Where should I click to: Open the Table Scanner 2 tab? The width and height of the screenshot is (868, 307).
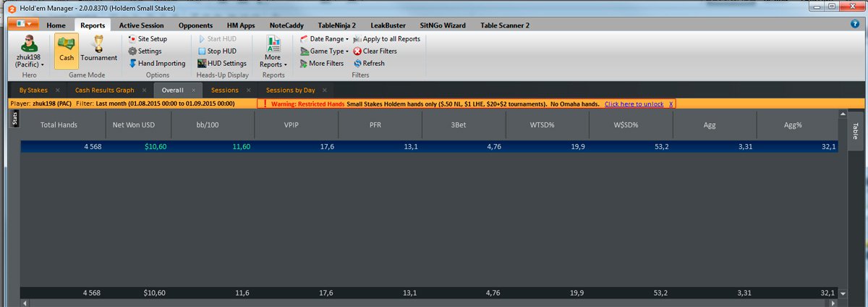tap(505, 25)
